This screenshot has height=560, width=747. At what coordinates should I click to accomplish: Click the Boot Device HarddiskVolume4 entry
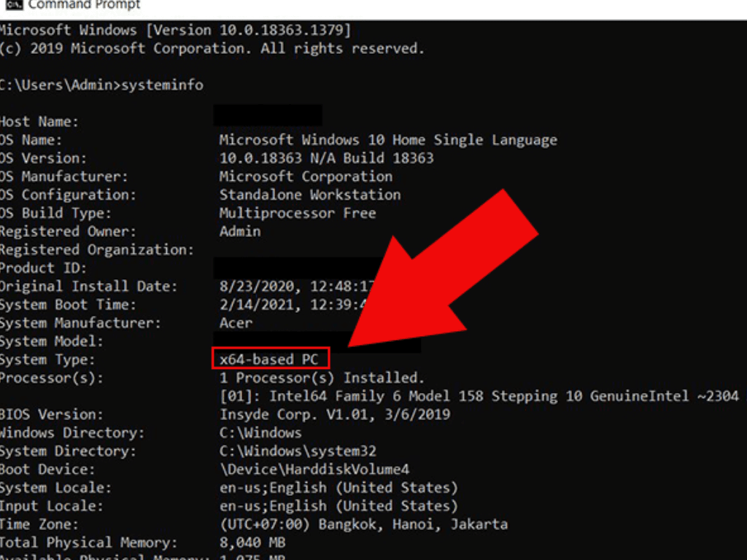point(314,469)
